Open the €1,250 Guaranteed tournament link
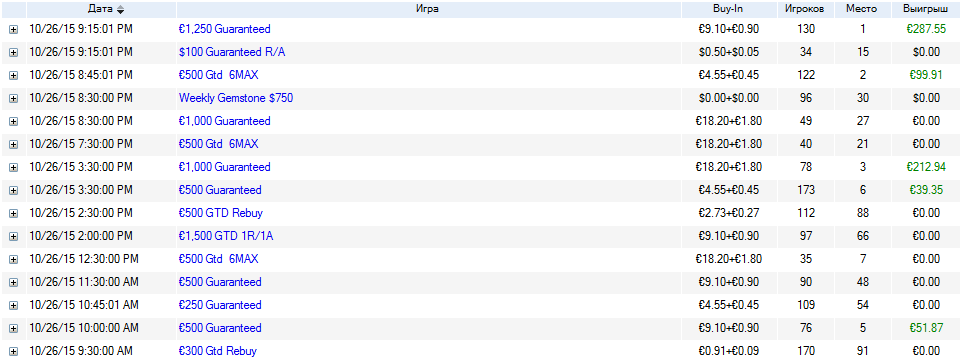Image resolution: width=960 pixels, height=362 pixels. pyautogui.click(x=225, y=29)
